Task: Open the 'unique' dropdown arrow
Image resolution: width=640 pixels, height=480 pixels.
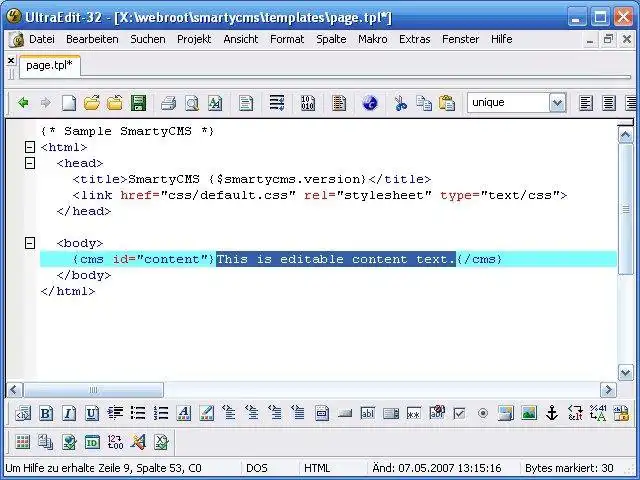Action: (x=557, y=103)
